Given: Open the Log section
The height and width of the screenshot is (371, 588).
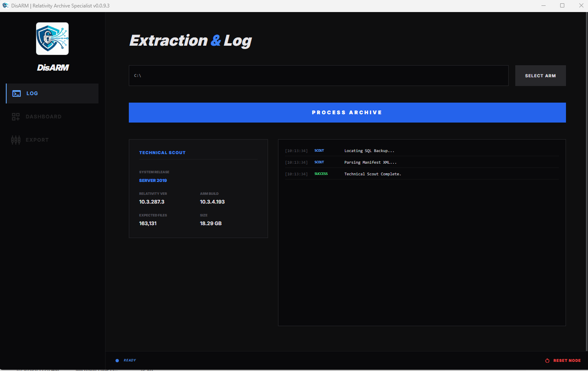Looking at the screenshot, I should (x=52, y=93).
